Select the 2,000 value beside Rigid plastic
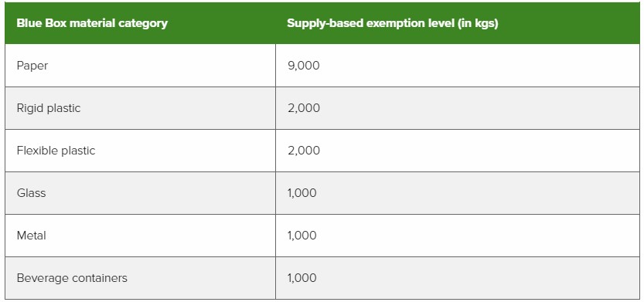Viewport: 644px width, 302px height. coord(304,108)
